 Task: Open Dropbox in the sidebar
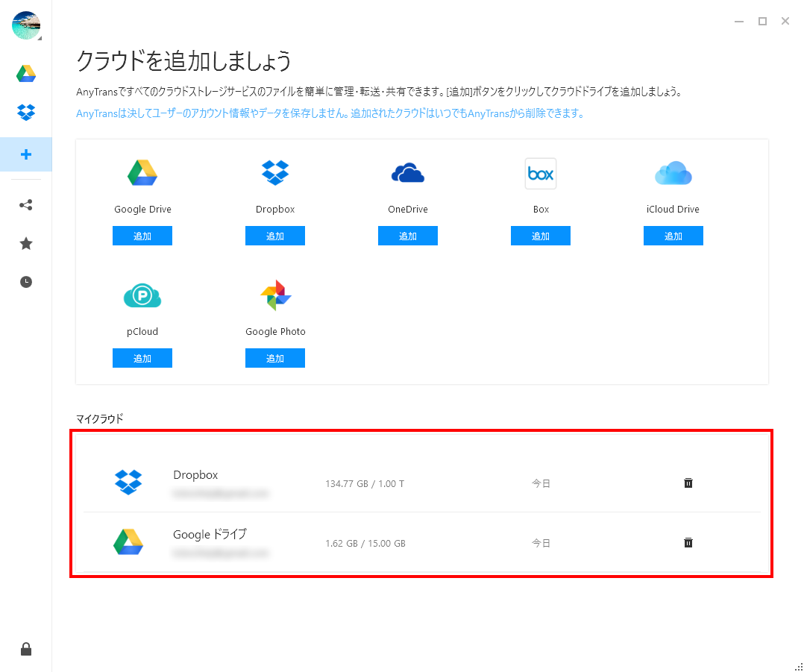click(x=25, y=113)
